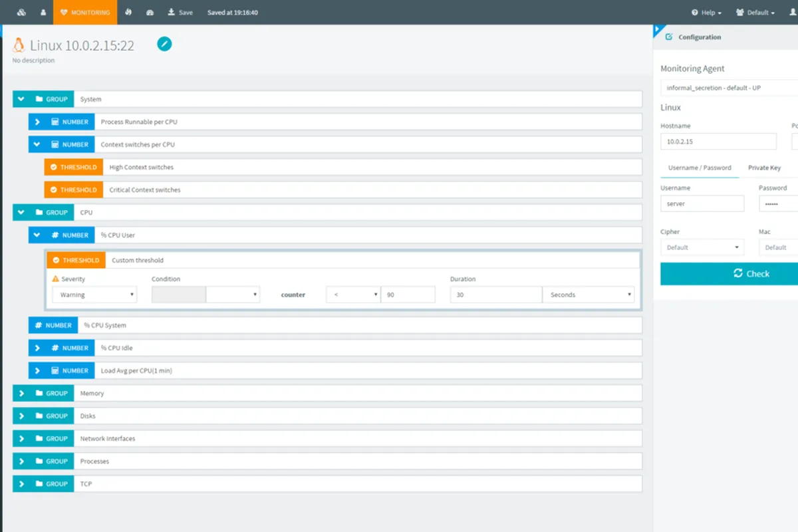Open the Seconds duration unit dropdown

click(589, 295)
